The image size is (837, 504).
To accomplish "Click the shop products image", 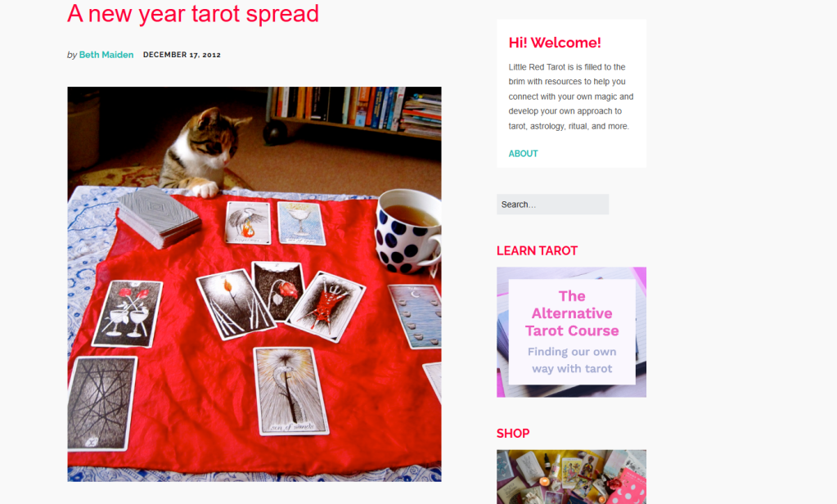I will (x=571, y=477).
